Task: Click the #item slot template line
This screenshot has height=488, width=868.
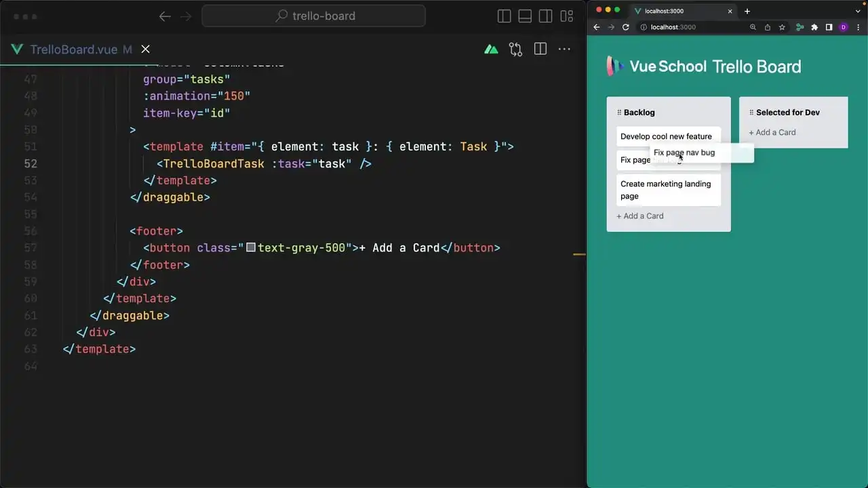Action: tap(328, 146)
